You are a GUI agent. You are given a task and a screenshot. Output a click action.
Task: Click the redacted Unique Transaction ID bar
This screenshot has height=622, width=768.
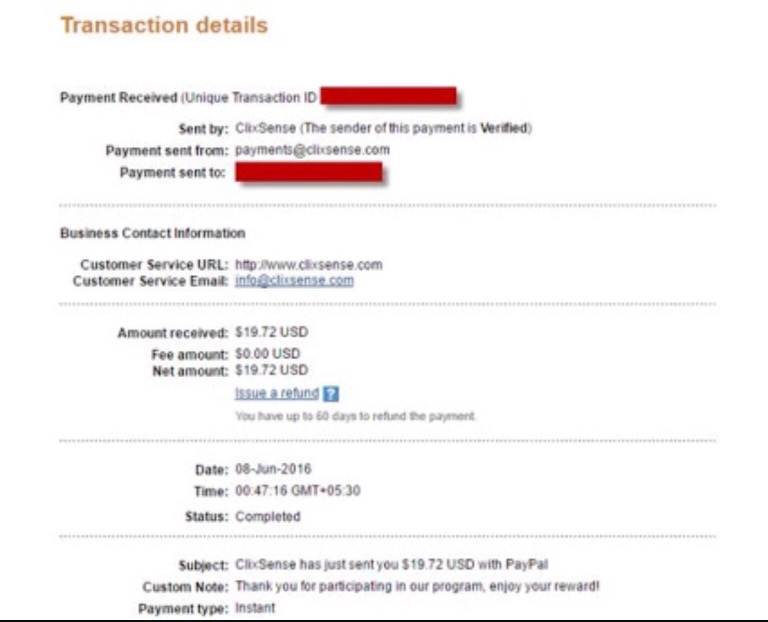[x=390, y=97]
